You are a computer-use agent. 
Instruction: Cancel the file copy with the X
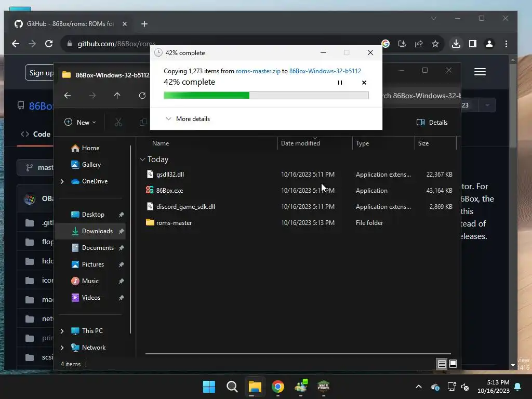point(364,83)
